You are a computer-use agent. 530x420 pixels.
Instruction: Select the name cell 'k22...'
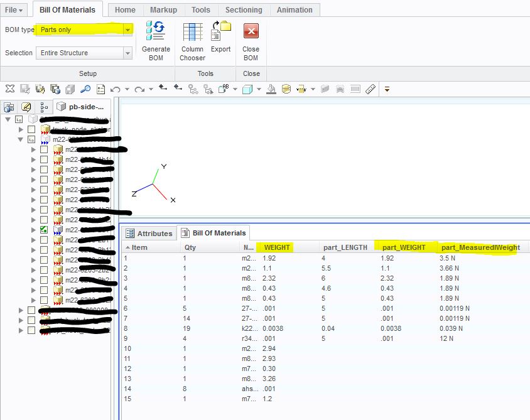click(250, 328)
